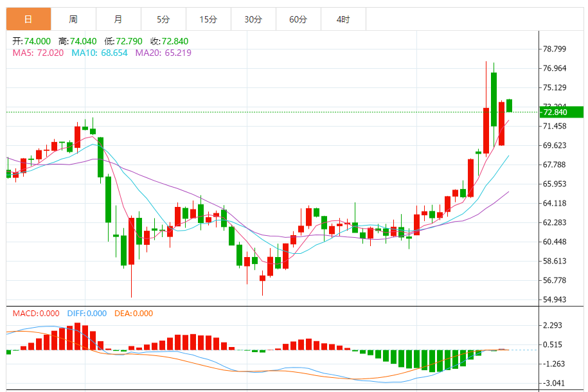The height and width of the screenshot is (392, 588).
Task: Select the 15分 timeframe tab
Action: click(208, 19)
